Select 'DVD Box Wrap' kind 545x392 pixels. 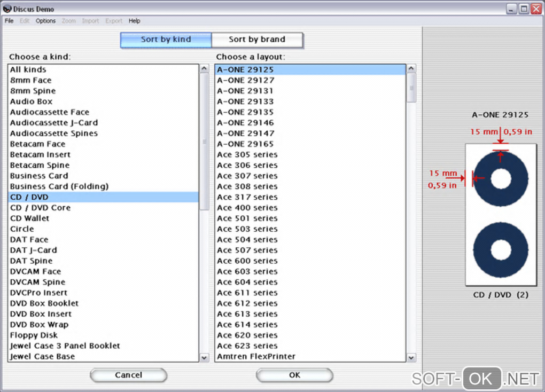pos(103,325)
